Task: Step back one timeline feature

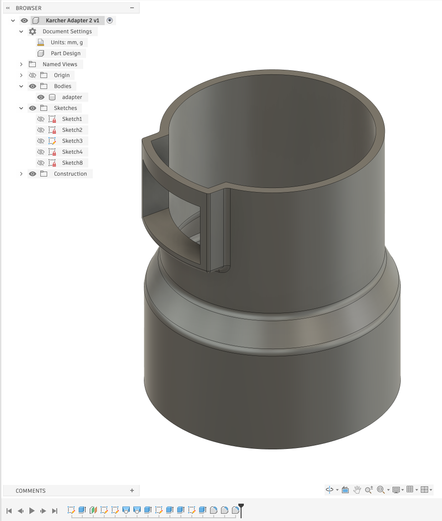Action: coord(20,510)
